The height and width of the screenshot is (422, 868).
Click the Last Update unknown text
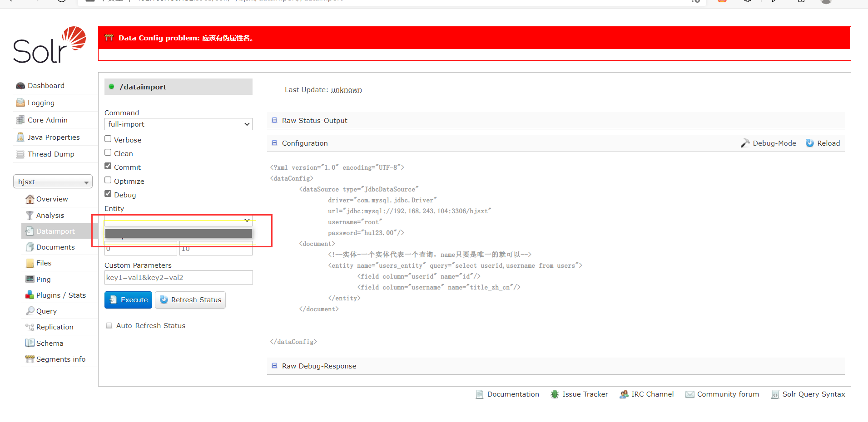[346, 90]
